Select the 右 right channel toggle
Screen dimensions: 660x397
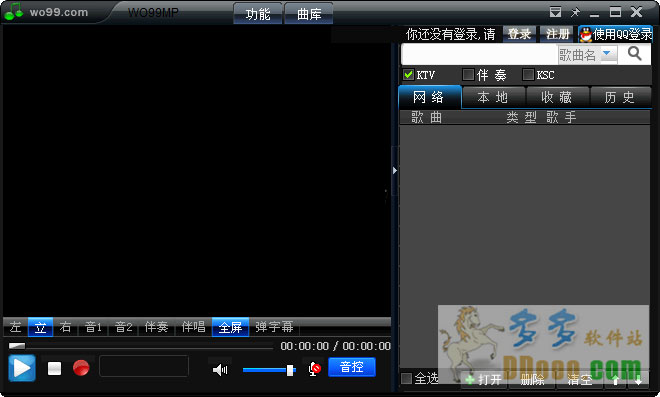click(65, 327)
